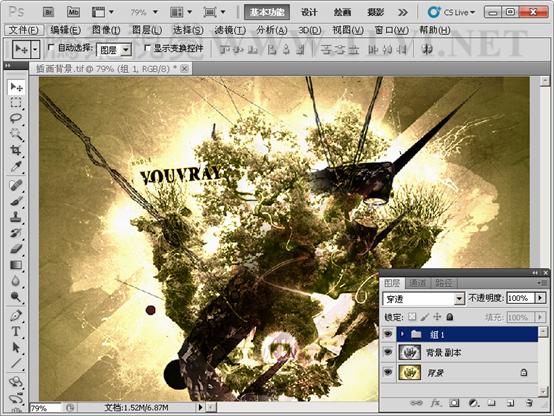Enable the 自动选择 checkbox
This screenshot has width=554, height=416.
51,47
